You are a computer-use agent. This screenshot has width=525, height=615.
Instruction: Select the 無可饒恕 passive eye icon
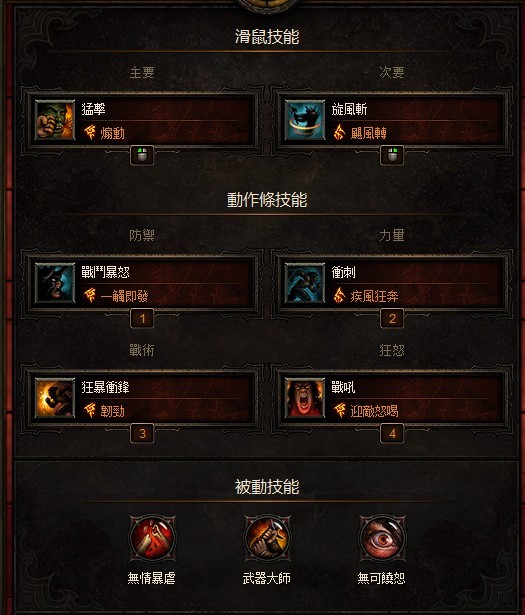pos(382,538)
